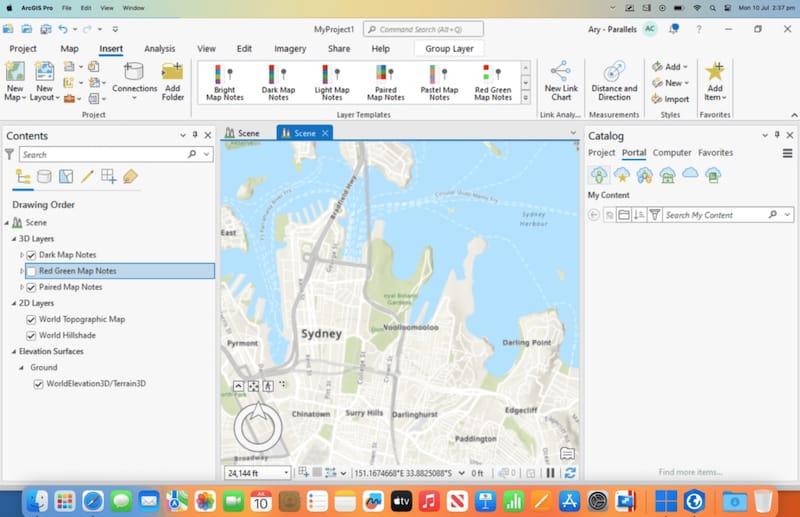Click the navigator compass control
Viewport: 800px width, 517px height.
pos(258,426)
